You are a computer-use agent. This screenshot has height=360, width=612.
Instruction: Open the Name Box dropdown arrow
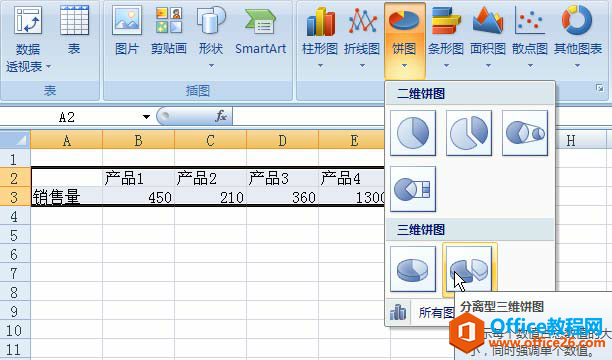[146, 117]
